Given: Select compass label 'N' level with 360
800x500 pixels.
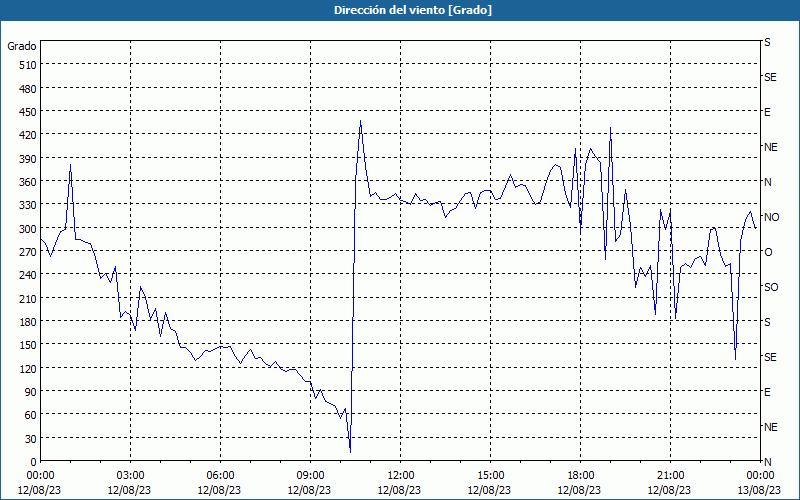Looking at the screenshot, I should [767, 182].
